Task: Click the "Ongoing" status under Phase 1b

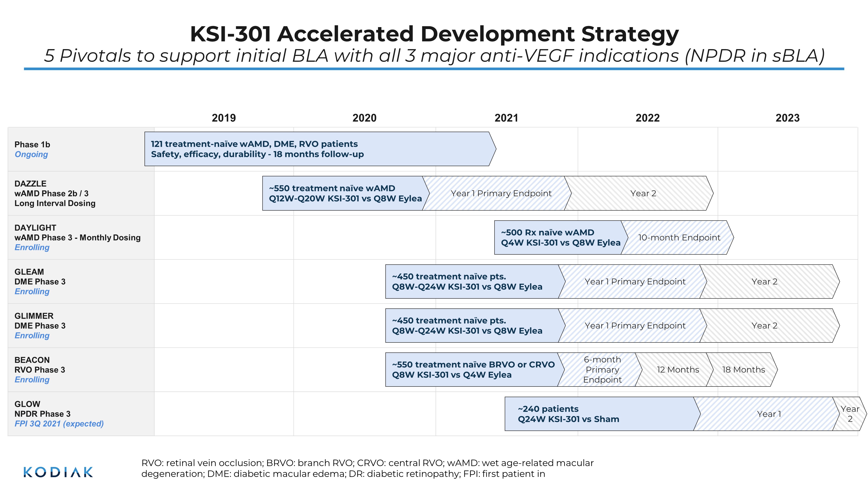Action: [31, 154]
